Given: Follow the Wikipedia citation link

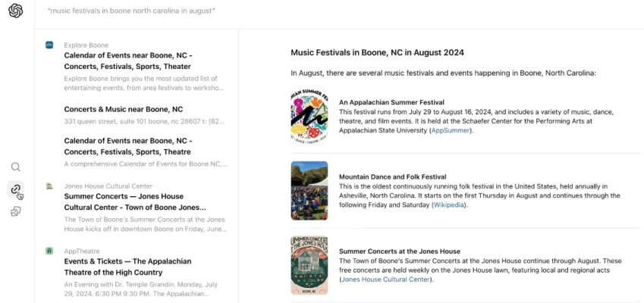Looking at the screenshot, I should pyautogui.click(x=450, y=205).
